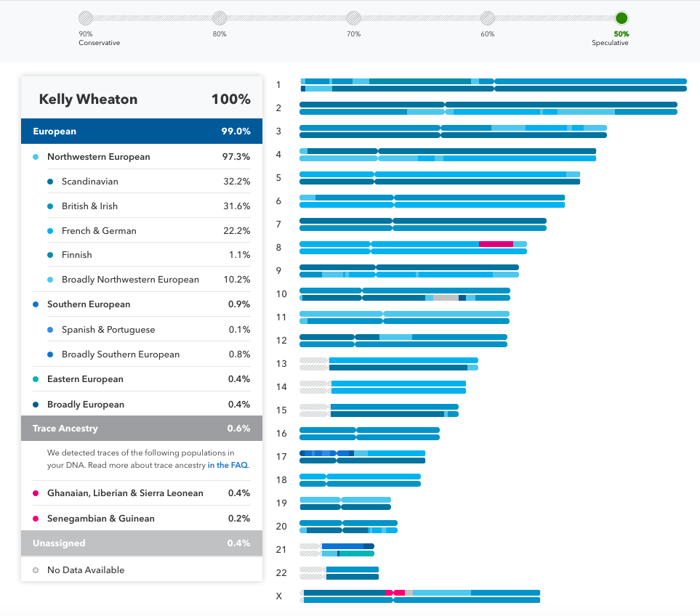Select the 90% Conservative confidence level
The image size is (700, 616).
pyautogui.click(x=86, y=18)
